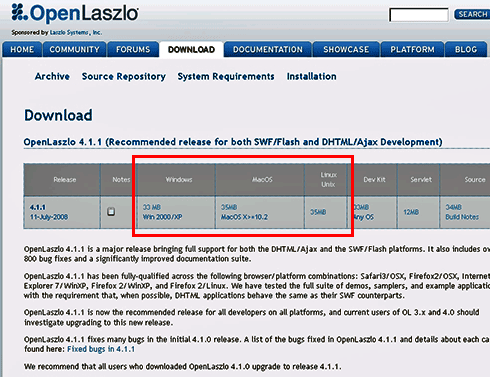Switch to the BLOG tab

click(466, 49)
